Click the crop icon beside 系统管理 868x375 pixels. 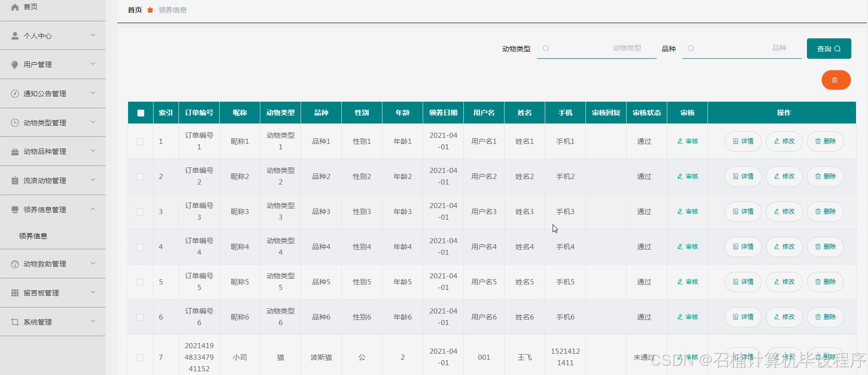coord(15,322)
